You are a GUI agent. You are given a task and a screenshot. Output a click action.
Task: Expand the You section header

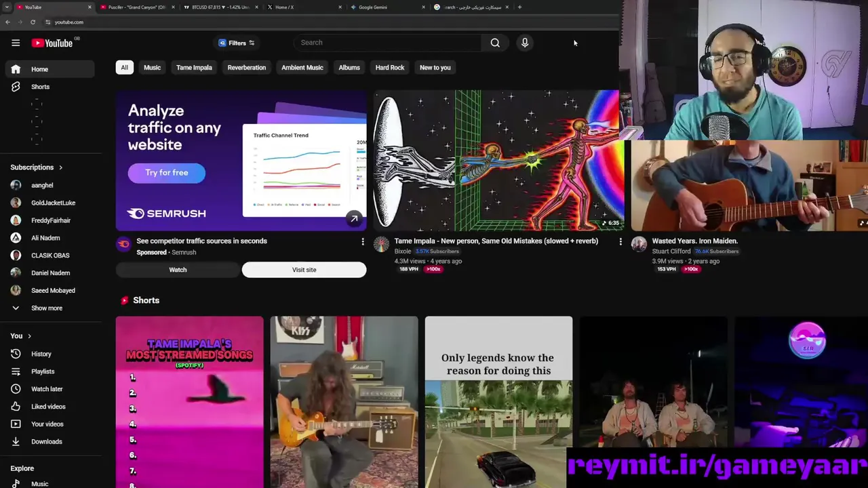click(x=21, y=336)
